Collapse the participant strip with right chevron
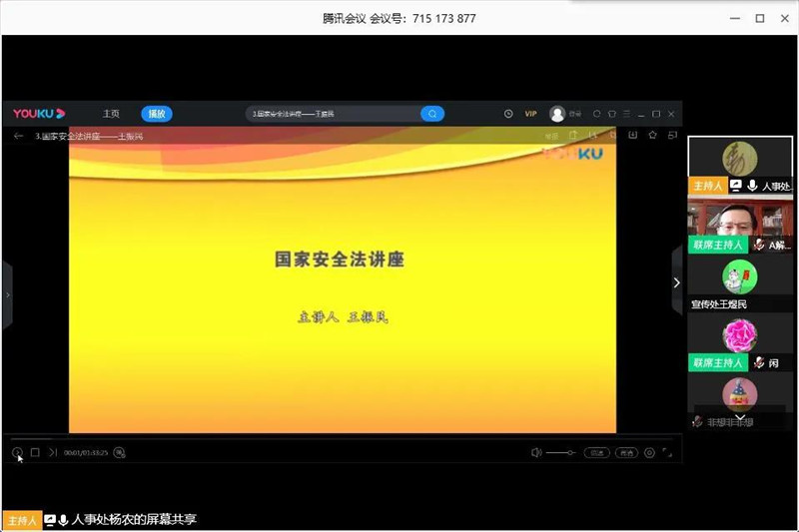799x532 pixels. click(x=677, y=282)
